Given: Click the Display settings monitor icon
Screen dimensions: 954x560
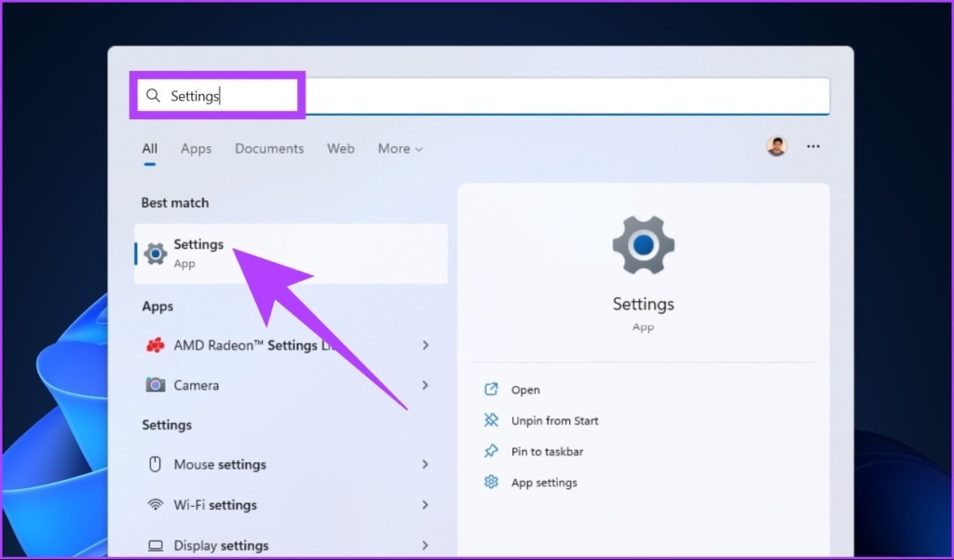Looking at the screenshot, I should click(156, 545).
